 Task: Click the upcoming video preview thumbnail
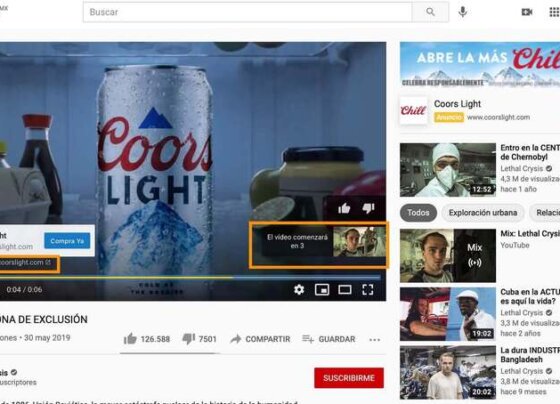[359, 242]
